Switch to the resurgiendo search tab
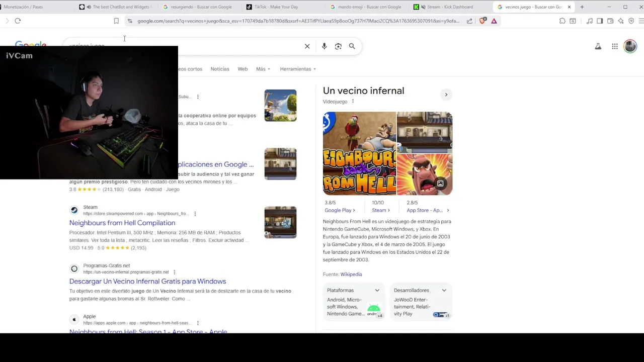This screenshot has width=644, height=362. click(199, 7)
